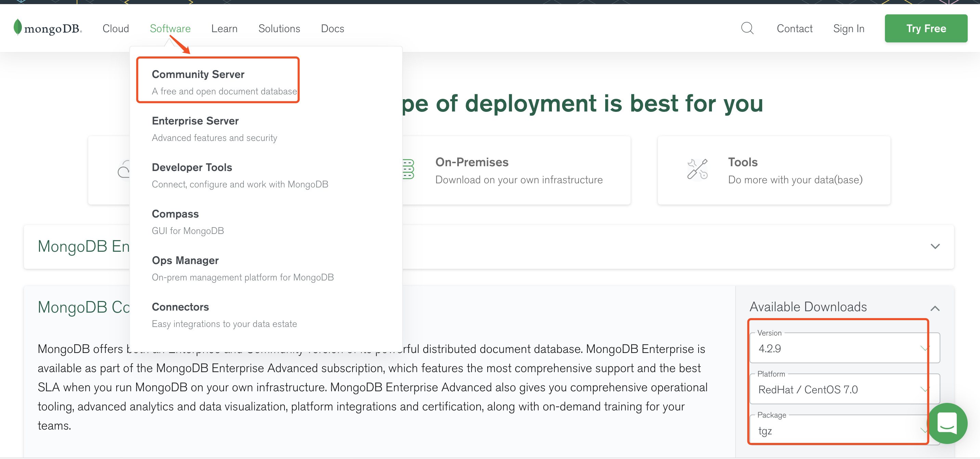The height and width of the screenshot is (459, 980).
Task: Click the 'Download on your own infrastructure' text
Action: tap(519, 180)
